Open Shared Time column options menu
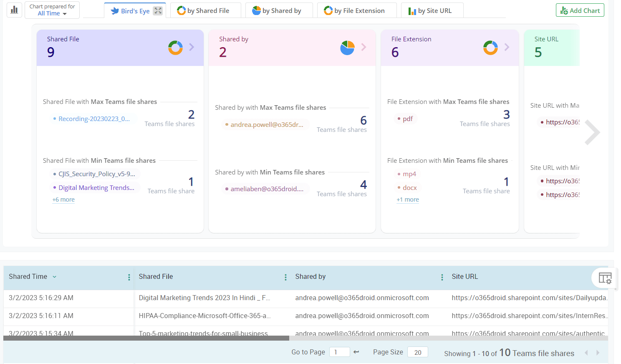 pos(129,277)
